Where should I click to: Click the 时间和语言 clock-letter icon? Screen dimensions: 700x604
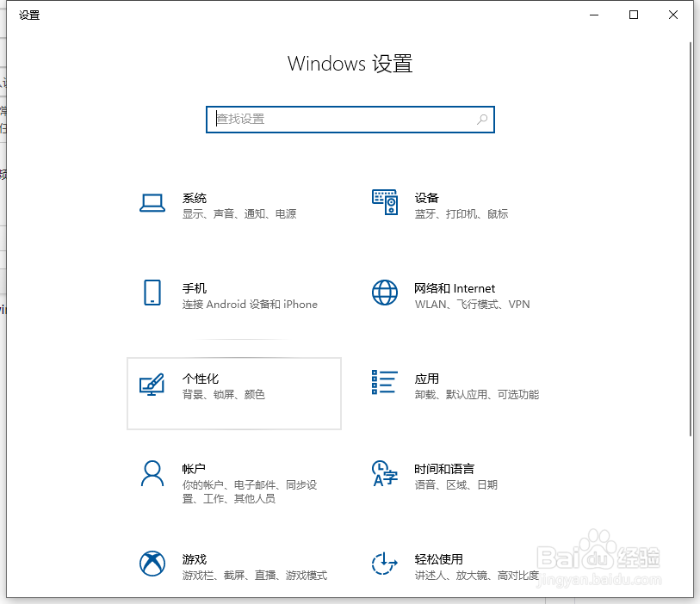(385, 473)
